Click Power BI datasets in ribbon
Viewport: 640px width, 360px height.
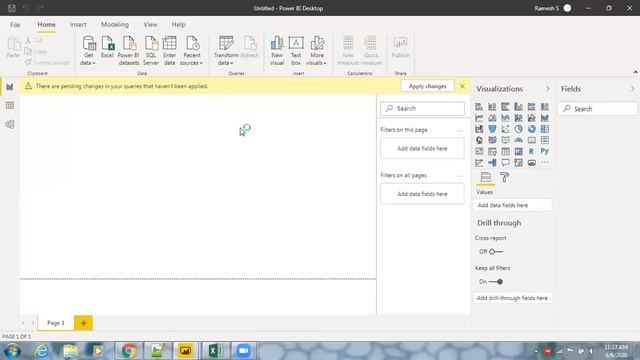pos(129,51)
